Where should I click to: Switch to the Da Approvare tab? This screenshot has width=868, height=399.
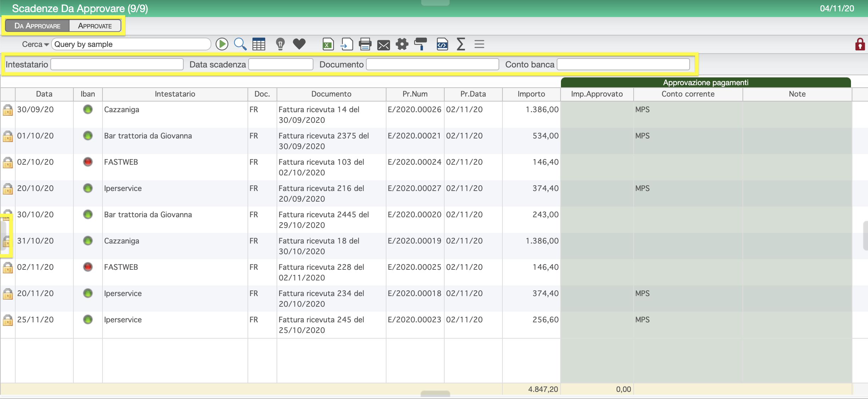click(x=37, y=26)
